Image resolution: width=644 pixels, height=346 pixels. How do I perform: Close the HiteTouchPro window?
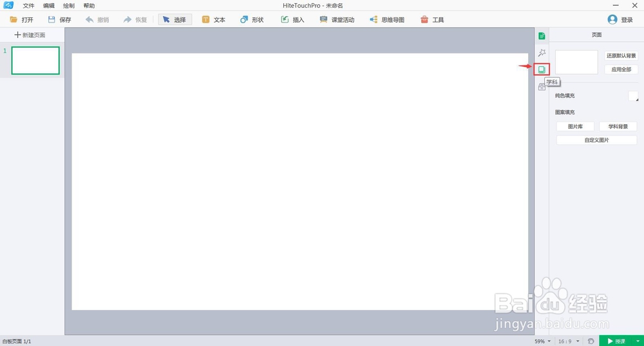pos(634,5)
